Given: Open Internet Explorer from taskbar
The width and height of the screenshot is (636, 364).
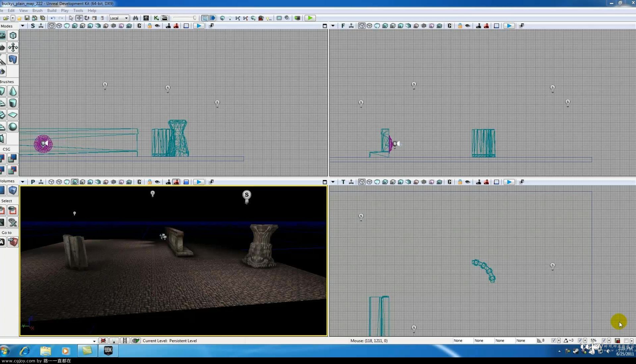Looking at the screenshot, I should pos(25,351).
